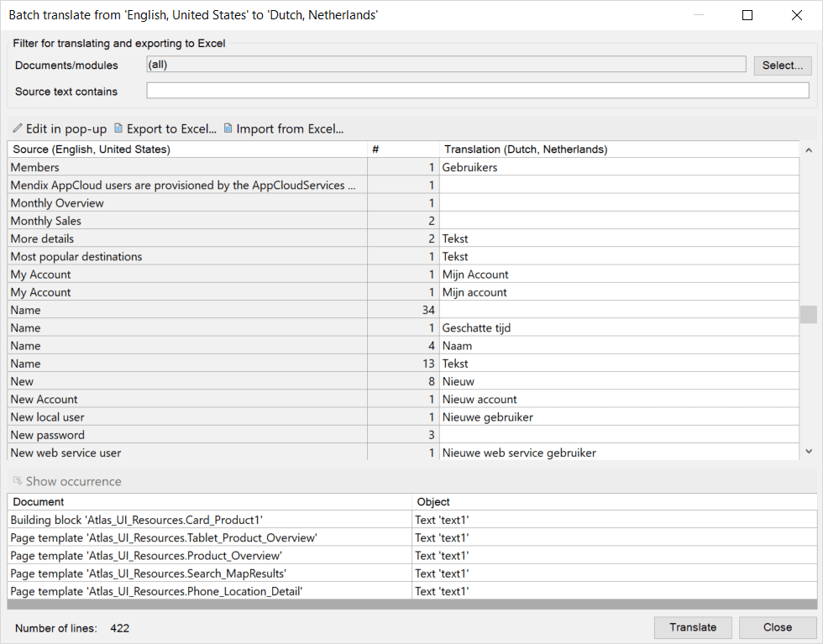Screen dimensions: 823x644
Task: Click the Show occurrence icon
Action: 17,481
